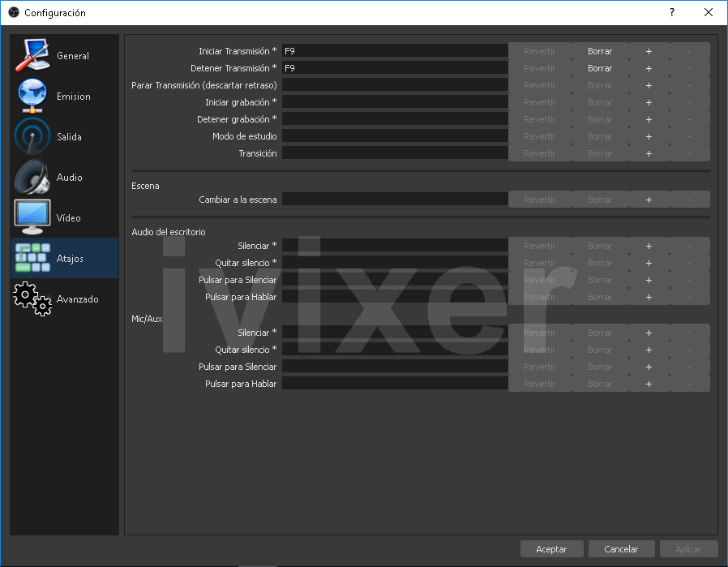Clear the Detener Transmisión hotkey with Borrar
The height and width of the screenshot is (567, 728).
600,68
